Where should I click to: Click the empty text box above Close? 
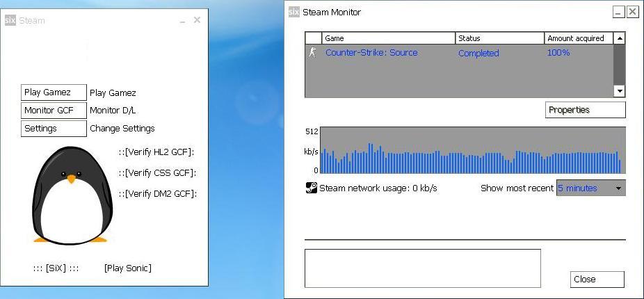coord(423,268)
